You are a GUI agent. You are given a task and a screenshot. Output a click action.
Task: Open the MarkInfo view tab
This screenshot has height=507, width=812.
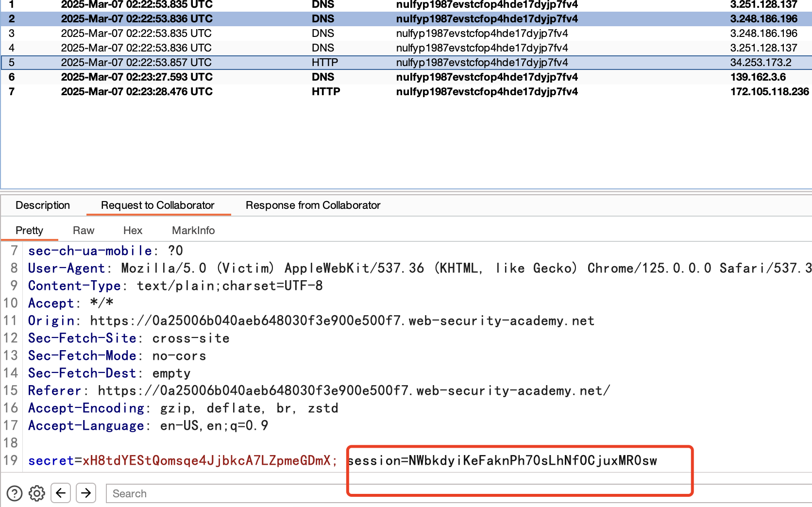193,230
